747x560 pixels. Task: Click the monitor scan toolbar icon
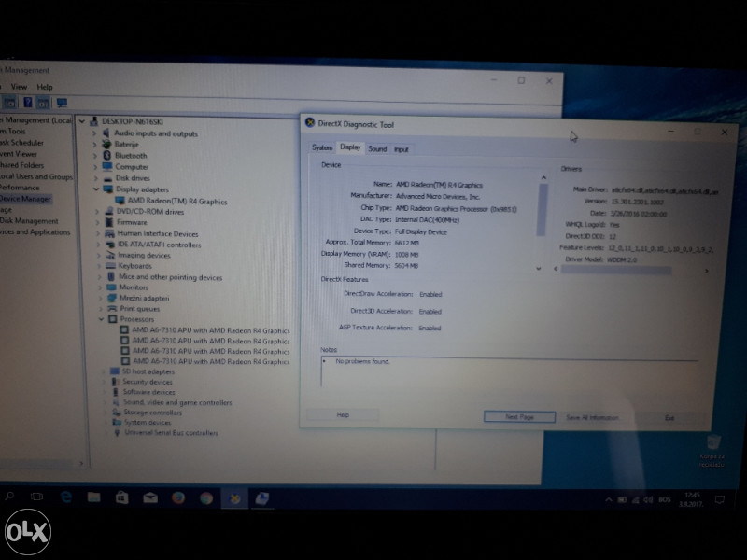point(62,103)
